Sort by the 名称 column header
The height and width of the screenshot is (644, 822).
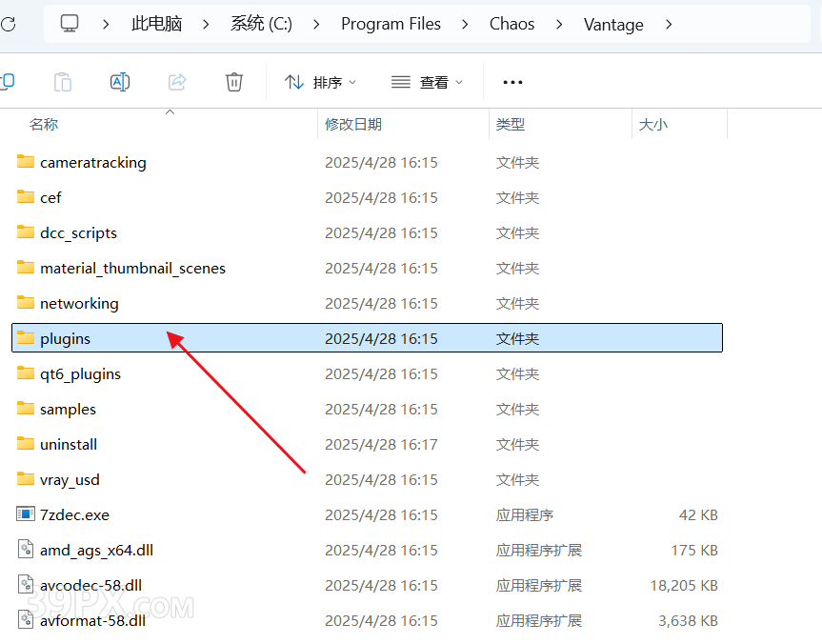(44, 124)
